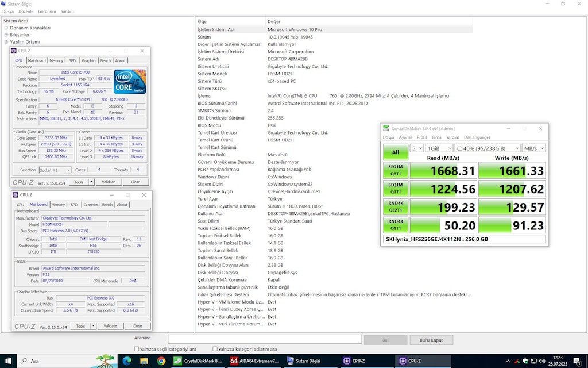The image size is (588, 368).
Task: Expand Donanım Kaynakları tree node
Action: tap(6, 28)
